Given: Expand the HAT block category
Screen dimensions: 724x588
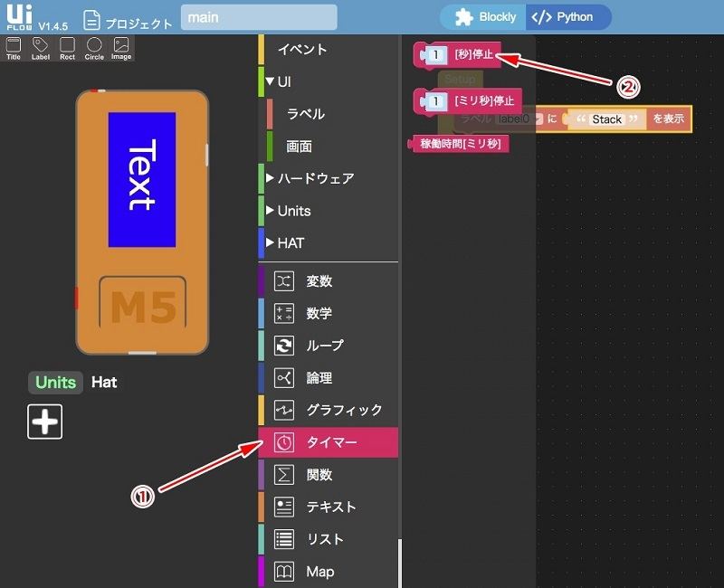Looking at the screenshot, I should tap(270, 243).
